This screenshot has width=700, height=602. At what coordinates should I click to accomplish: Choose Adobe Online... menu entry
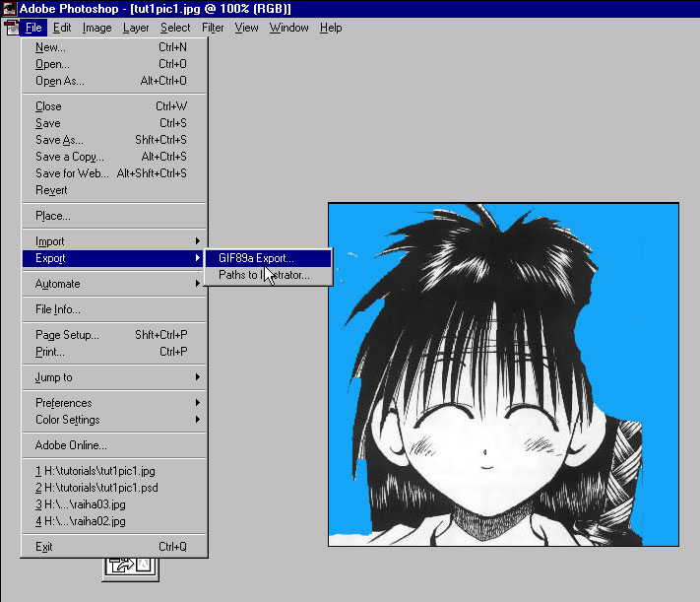115,445
